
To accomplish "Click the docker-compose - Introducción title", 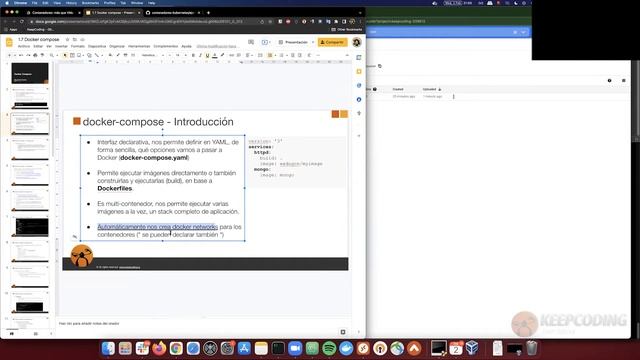I will click(x=158, y=122).
